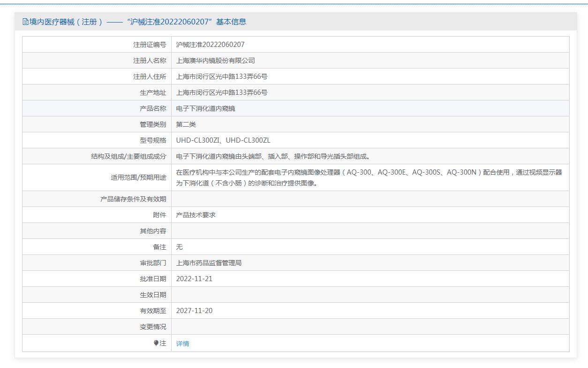Select model spec UHD-CL300ZI、UHD-CL300ZL
Screen dimensions: 588x368
pos(223,140)
